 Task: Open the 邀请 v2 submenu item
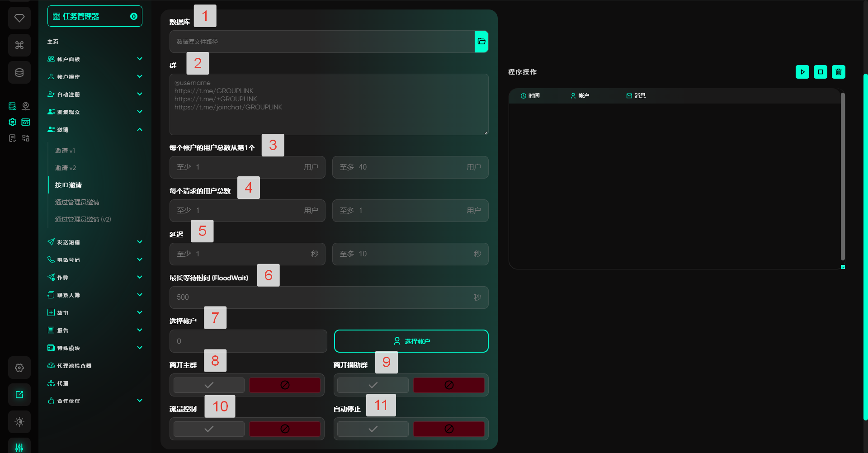coord(66,168)
